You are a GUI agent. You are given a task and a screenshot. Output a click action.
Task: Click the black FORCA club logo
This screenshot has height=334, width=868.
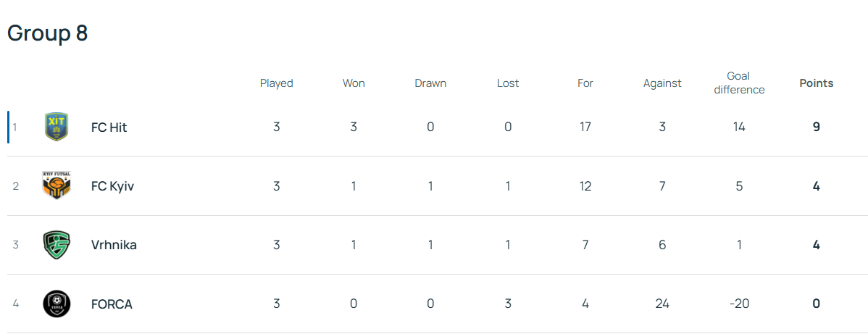click(57, 304)
